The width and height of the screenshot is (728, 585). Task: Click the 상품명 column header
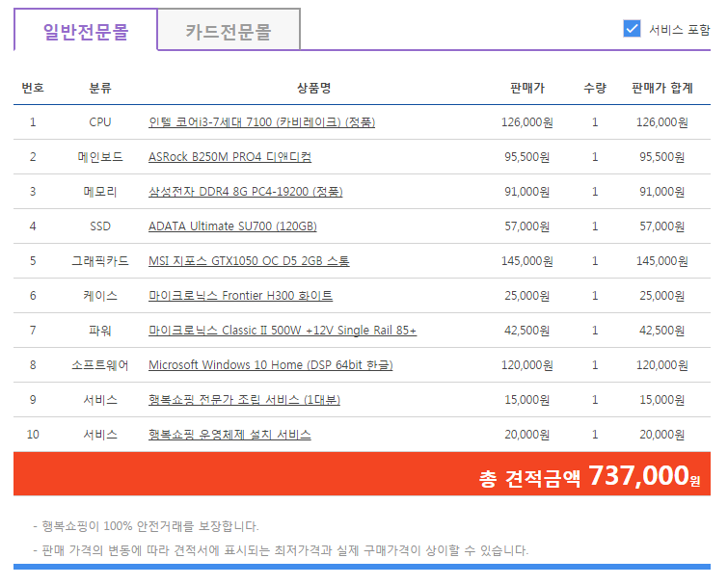click(x=313, y=88)
